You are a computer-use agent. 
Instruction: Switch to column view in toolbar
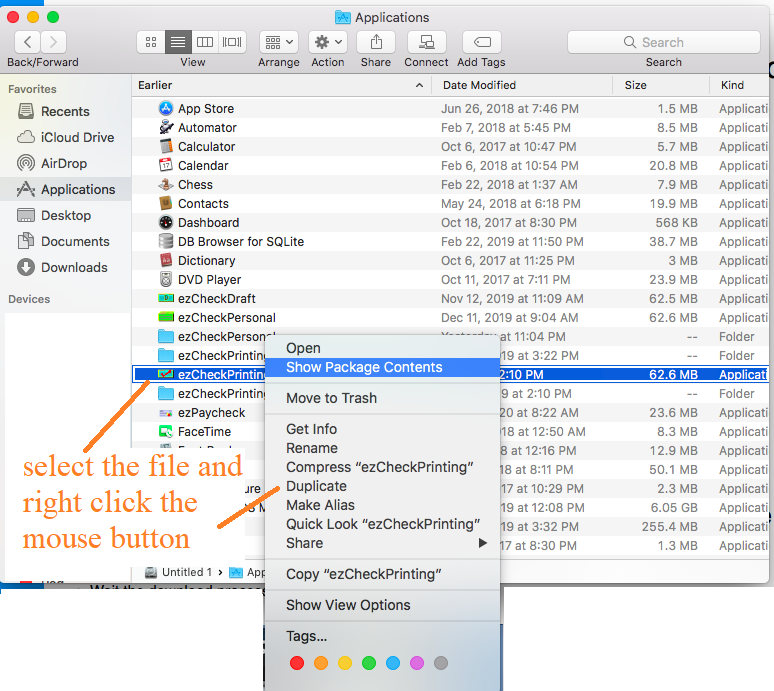(x=205, y=42)
